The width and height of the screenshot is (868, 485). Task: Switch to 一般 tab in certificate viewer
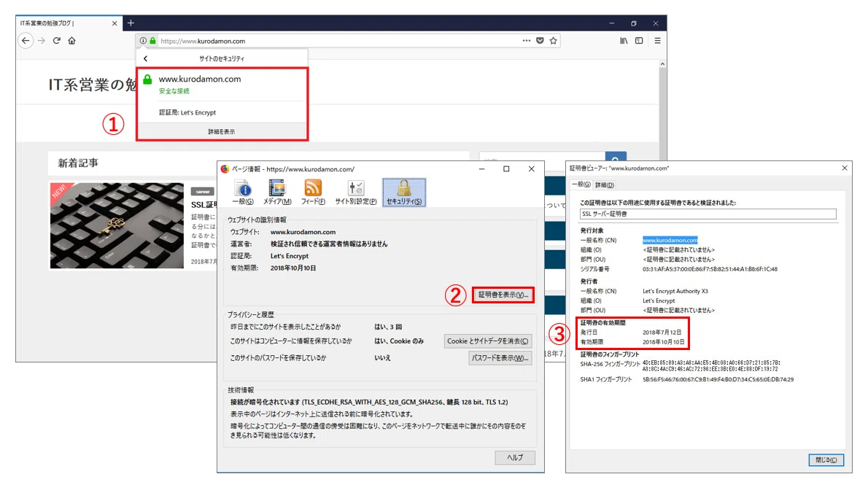tap(581, 185)
